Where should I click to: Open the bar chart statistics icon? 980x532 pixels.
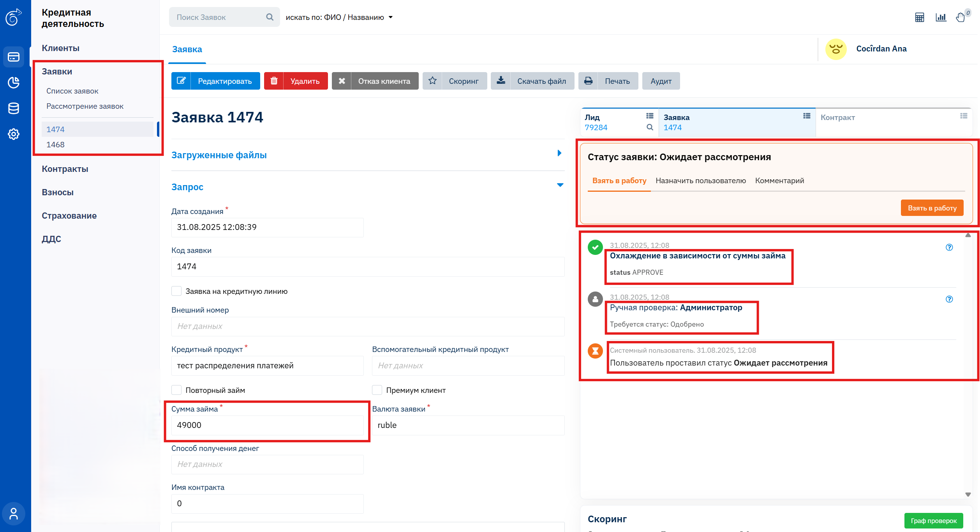(941, 17)
